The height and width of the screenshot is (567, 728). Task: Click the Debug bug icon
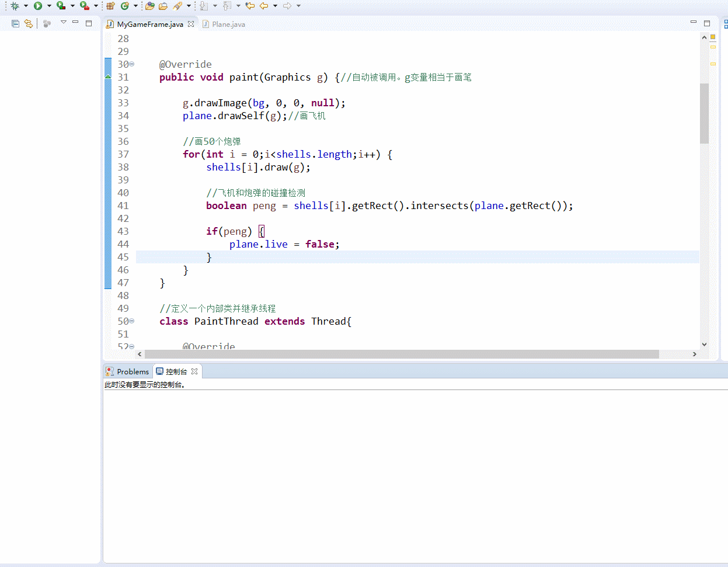(15, 6)
